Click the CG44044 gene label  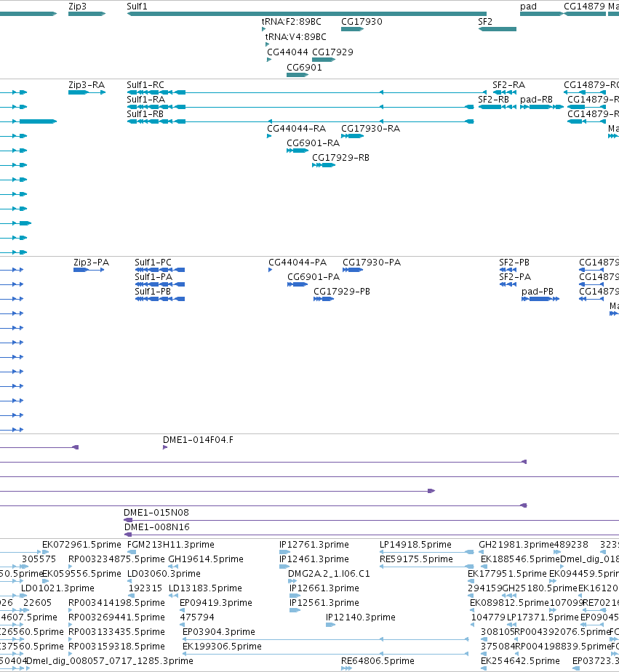[287, 52]
